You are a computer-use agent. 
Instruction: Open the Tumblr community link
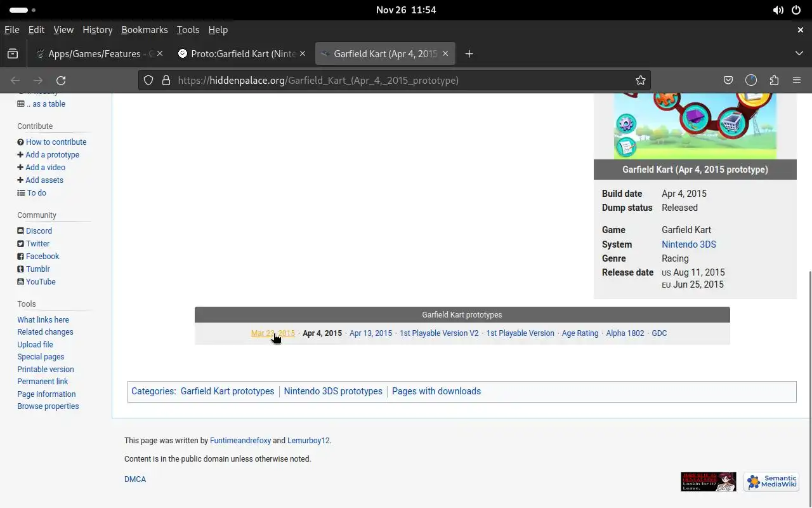point(37,269)
